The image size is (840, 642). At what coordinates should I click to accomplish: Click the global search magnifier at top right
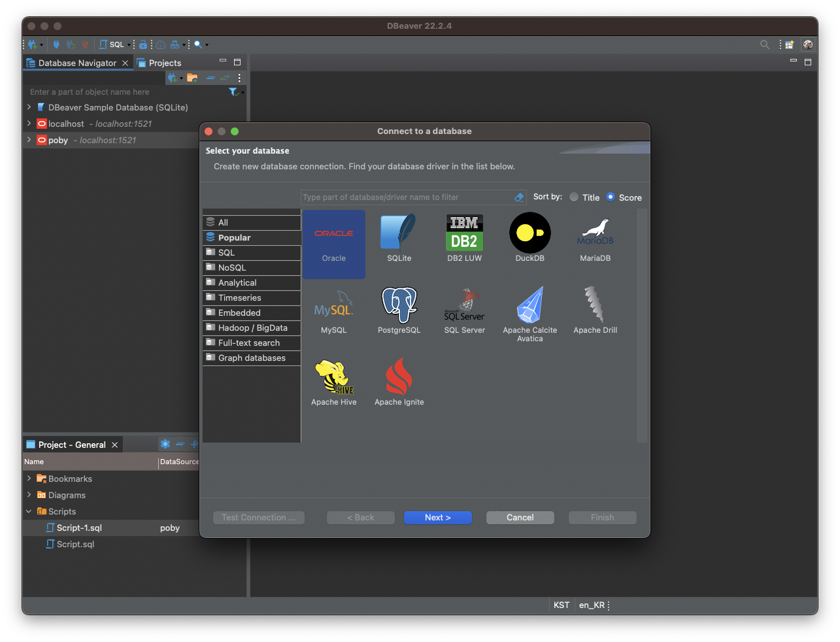(x=765, y=44)
